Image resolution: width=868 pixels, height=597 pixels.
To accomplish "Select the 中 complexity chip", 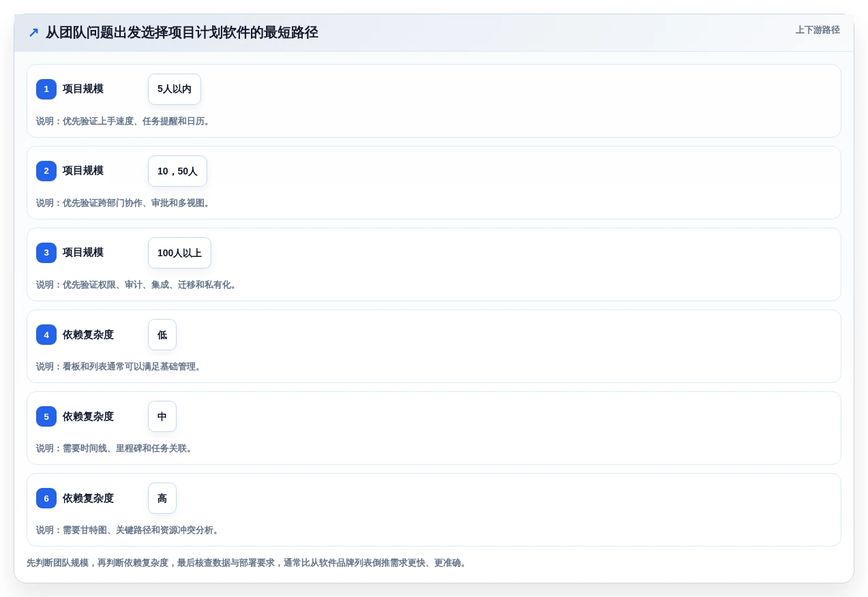I will pyautogui.click(x=162, y=416).
